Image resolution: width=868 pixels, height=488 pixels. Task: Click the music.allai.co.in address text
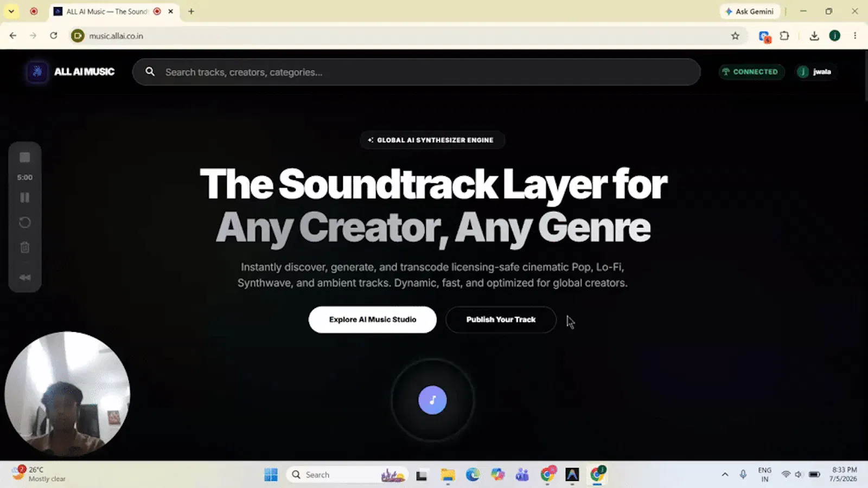pos(116,36)
